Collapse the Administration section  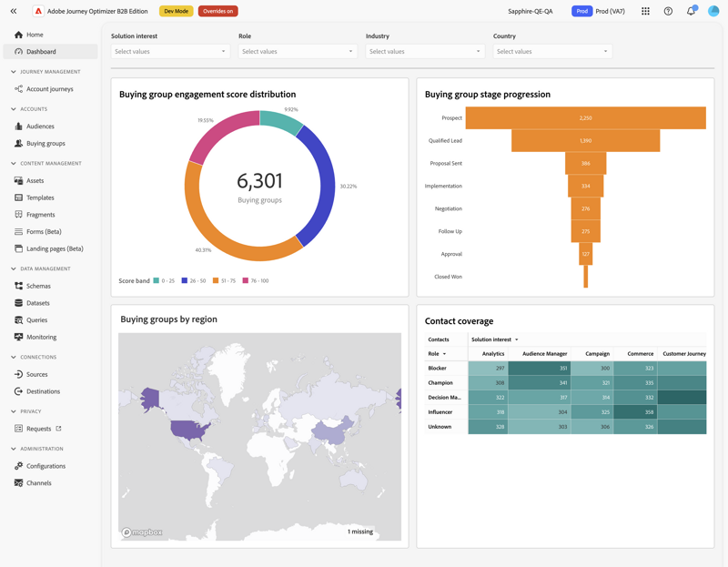coord(14,449)
